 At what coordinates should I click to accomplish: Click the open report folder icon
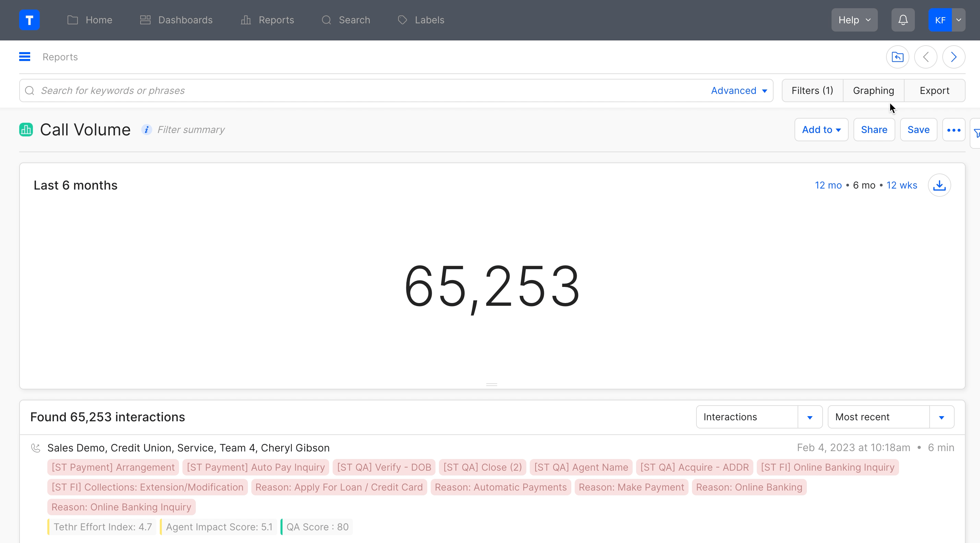pyautogui.click(x=897, y=57)
